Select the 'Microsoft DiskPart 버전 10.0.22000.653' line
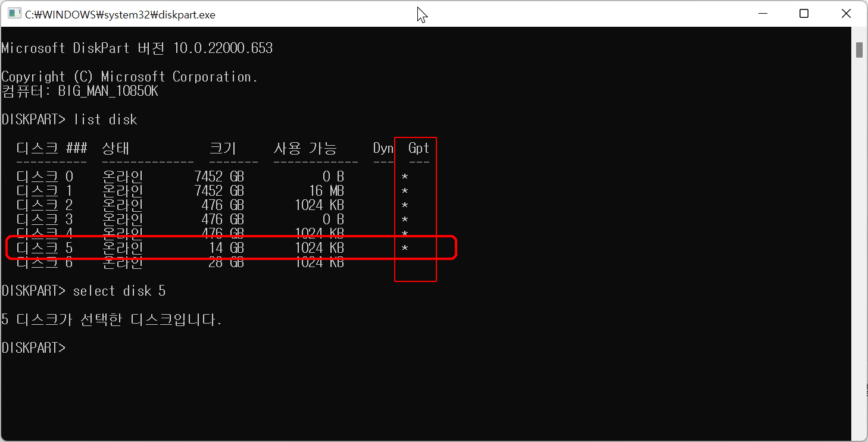 pyautogui.click(x=137, y=48)
